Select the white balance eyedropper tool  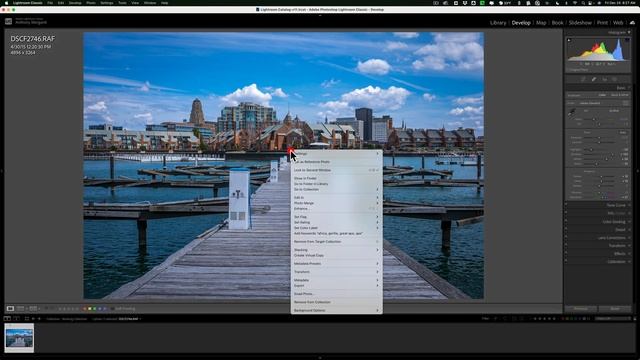(571, 112)
